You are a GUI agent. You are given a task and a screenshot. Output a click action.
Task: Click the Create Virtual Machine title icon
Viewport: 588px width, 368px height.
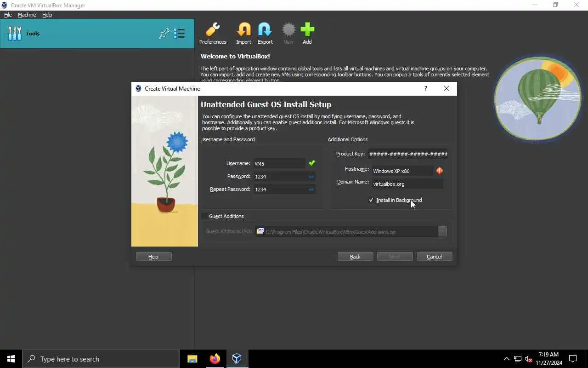click(x=138, y=89)
